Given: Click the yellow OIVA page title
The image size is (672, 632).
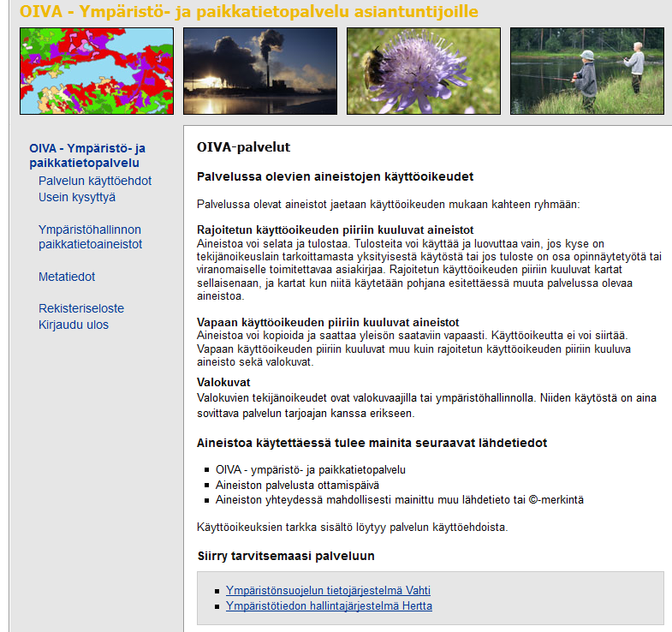Looking at the screenshot, I should tap(248, 12).
